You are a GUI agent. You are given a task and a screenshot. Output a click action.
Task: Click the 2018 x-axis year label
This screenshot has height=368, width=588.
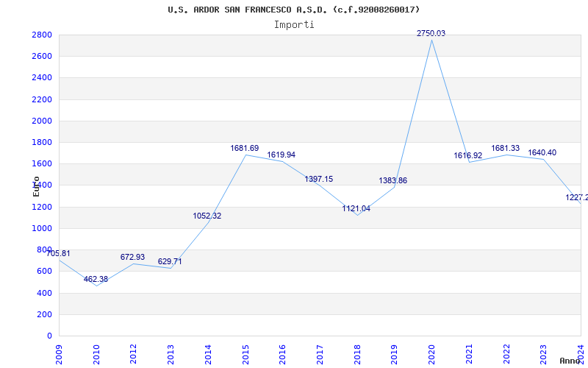357,354
